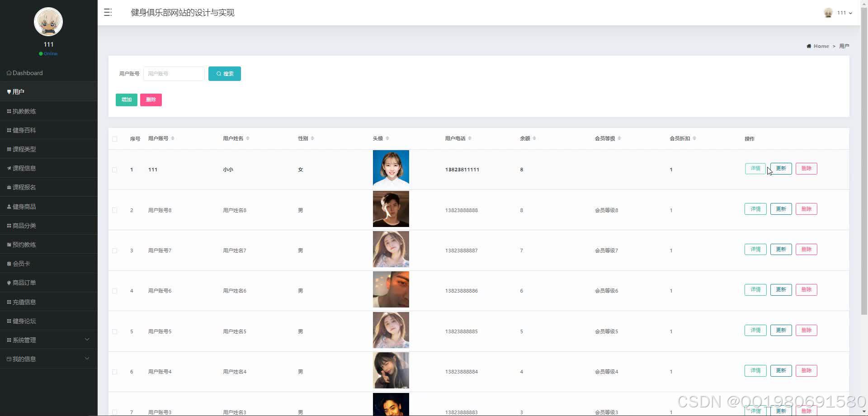Viewport: 868px width, 416px height.
Task: Click the Home breadcrumb link
Action: tap(821, 46)
